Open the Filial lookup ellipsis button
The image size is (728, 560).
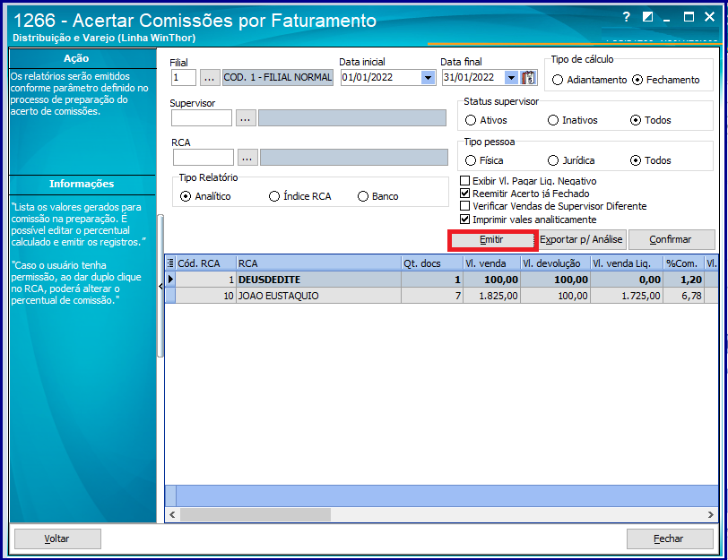(210, 77)
